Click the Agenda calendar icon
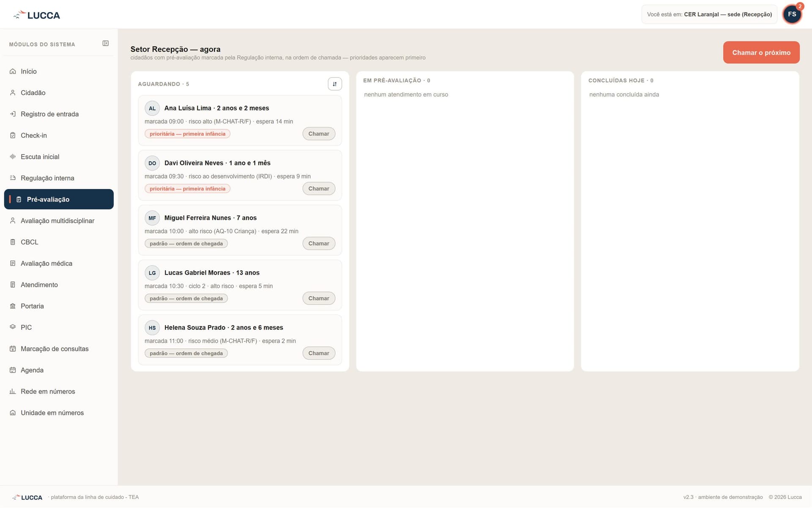812x508 pixels. 13,370
